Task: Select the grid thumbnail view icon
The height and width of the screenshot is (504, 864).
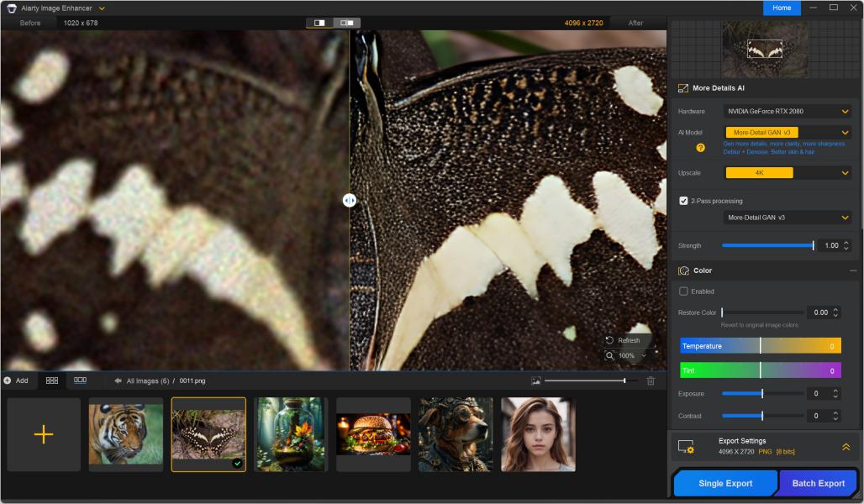Action: click(52, 381)
